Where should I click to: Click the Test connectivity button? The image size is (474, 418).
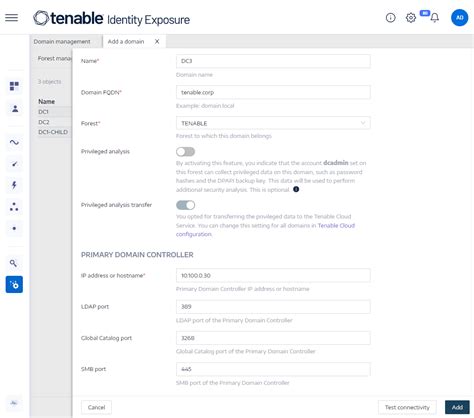point(407,407)
